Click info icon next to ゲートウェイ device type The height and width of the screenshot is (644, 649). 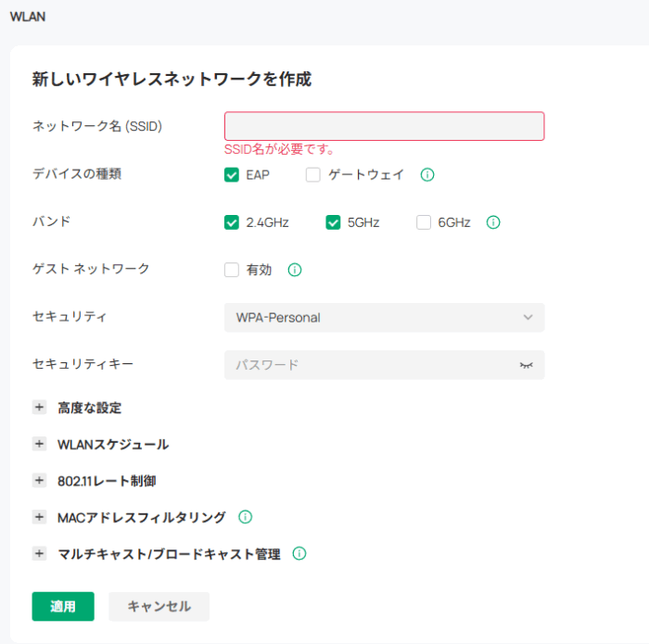tap(427, 174)
